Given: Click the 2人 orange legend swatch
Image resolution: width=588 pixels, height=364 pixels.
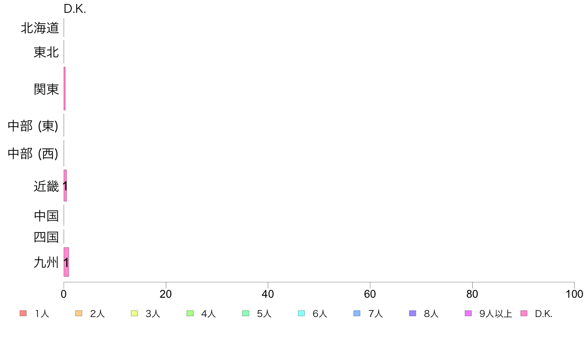Looking at the screenshot, I should pos(79,314).
